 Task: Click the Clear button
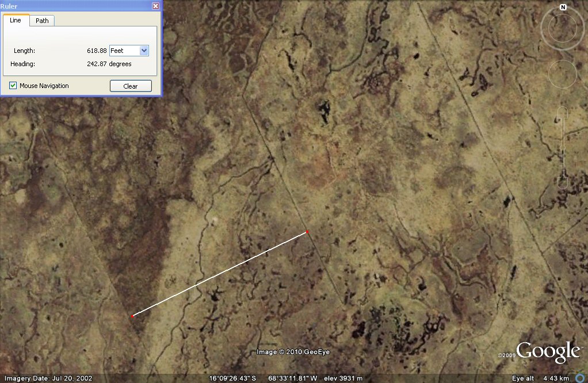click(131, 86)
